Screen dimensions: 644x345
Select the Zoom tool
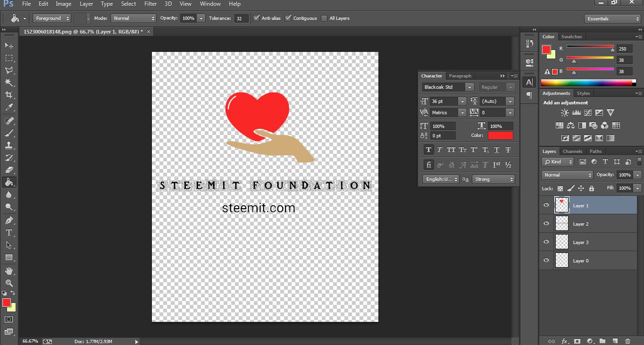pyautogui.click(x=9, y=283)
